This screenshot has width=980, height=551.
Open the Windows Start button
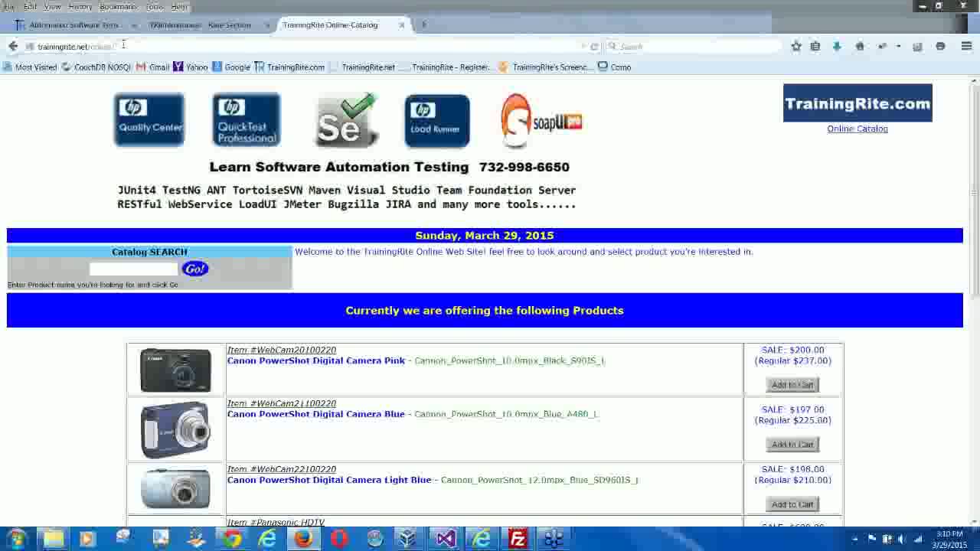[x=17, y=539]
